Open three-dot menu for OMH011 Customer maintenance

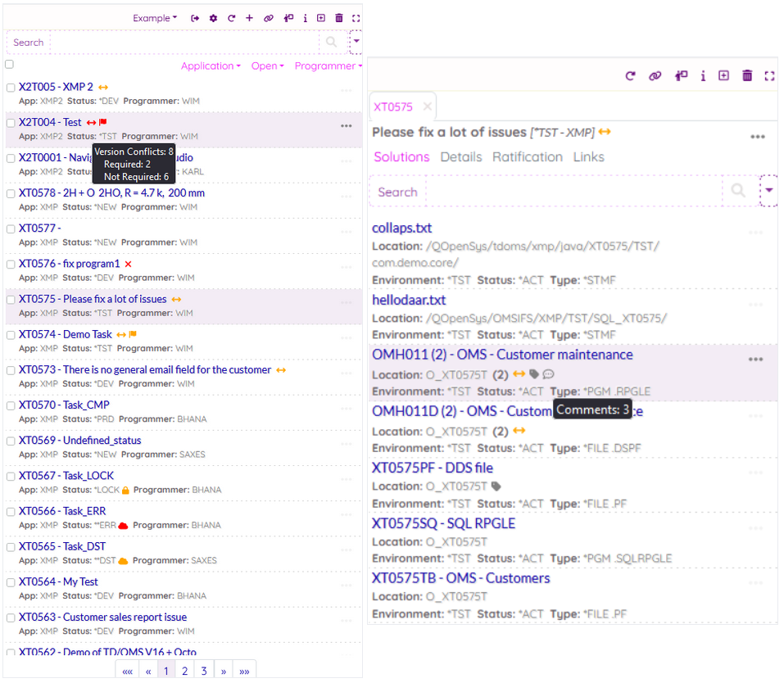(x=756, y=360)
